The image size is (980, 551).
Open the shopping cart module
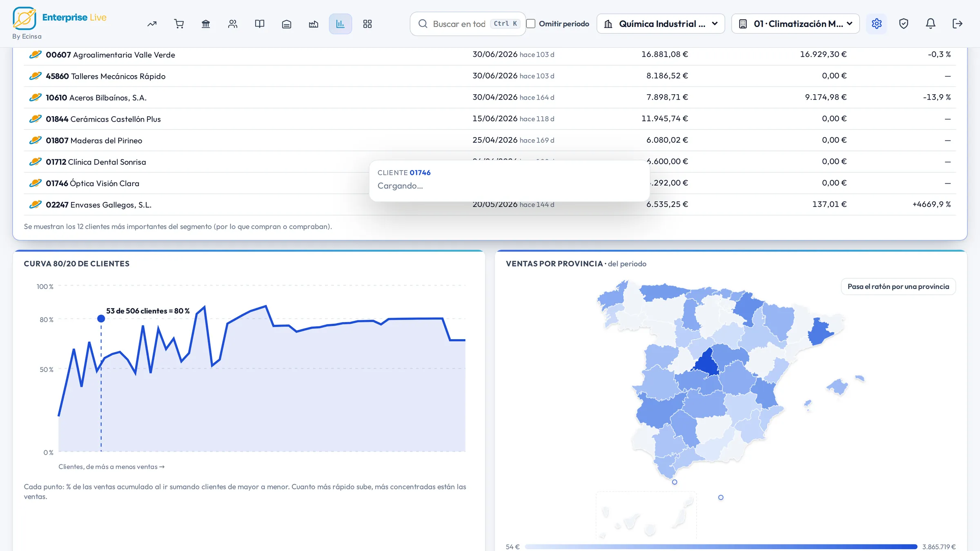click(x=179, y=24)
